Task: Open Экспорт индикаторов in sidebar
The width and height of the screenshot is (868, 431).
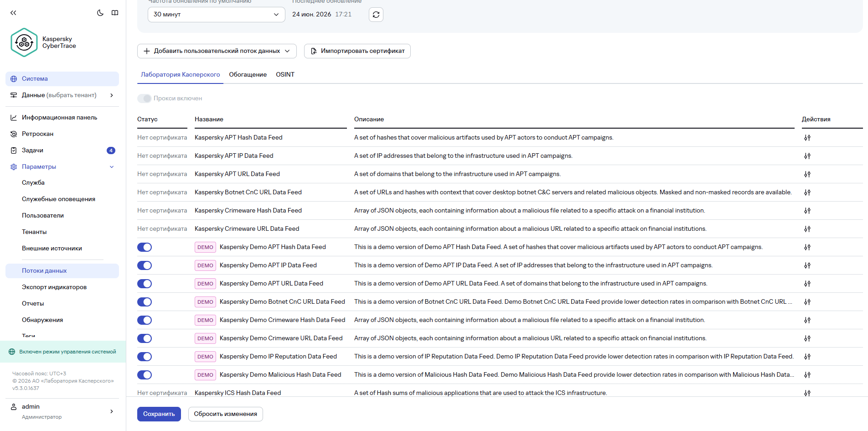Action: (62, 287)
